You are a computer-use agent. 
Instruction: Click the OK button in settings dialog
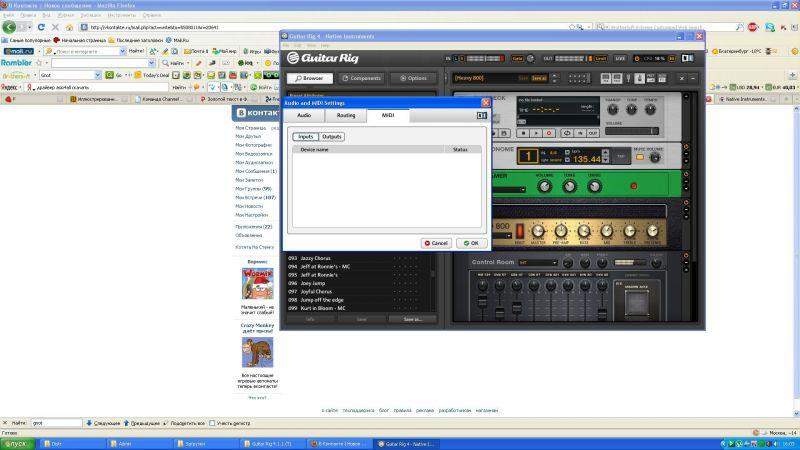470,243
